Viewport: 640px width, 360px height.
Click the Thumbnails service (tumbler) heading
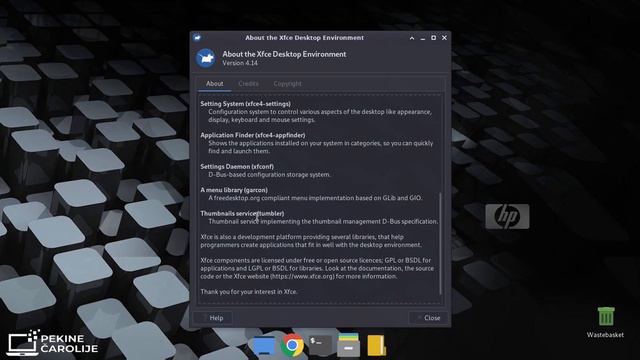click(x=242, y=213)
